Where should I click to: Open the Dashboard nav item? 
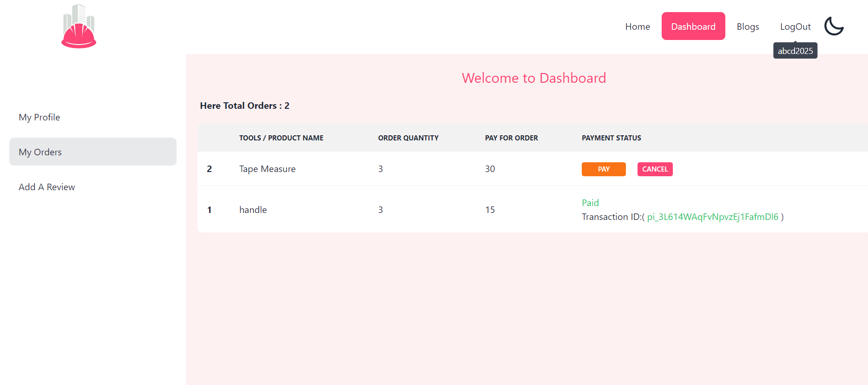click(693, 27)
